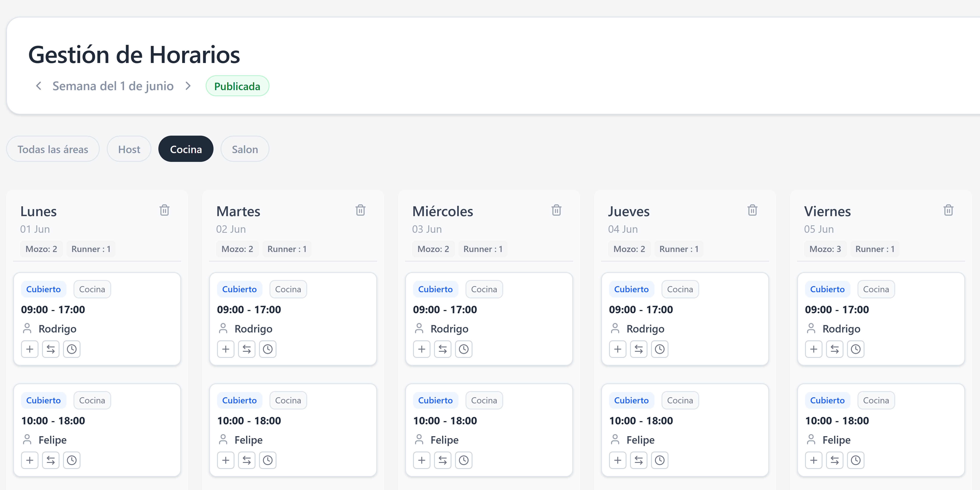Viewport: 980px width, 490px height.
Task: Open clock for Felipe's Jueves shift
Action: click(x=659, y=460)
